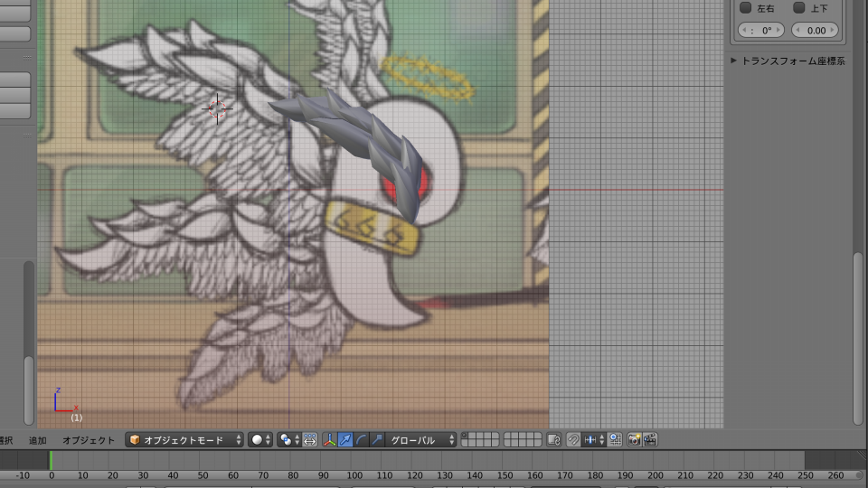This screenshot has height=488, width=868.
Task: Open the 追加 menu
Action: [38, 440]
